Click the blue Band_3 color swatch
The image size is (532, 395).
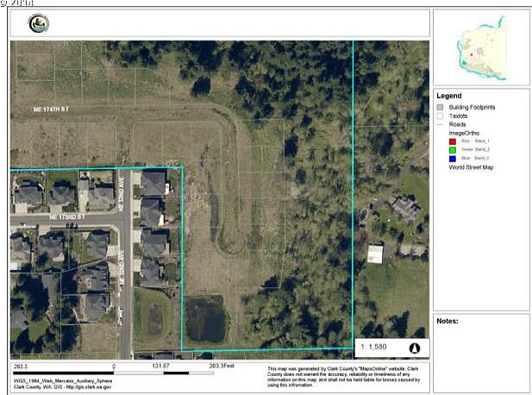point(453,159)
